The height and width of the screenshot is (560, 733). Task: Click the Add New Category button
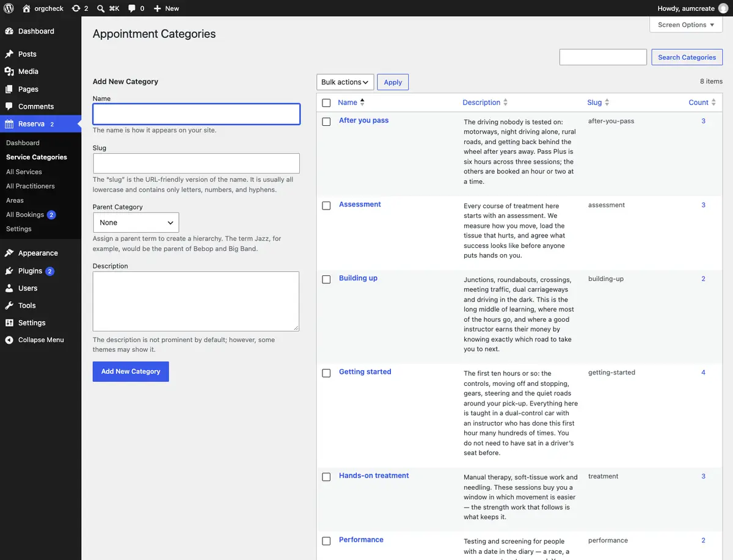click(x=131, y=371)
